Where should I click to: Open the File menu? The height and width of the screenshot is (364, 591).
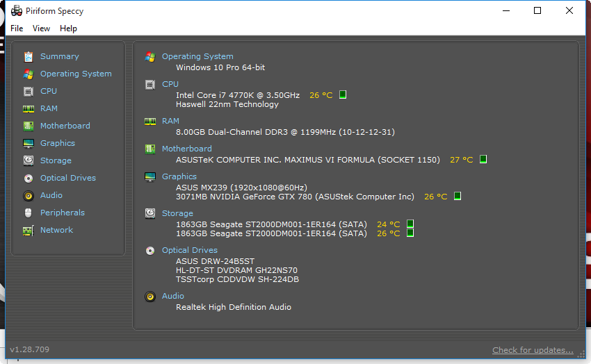(17, 28)
